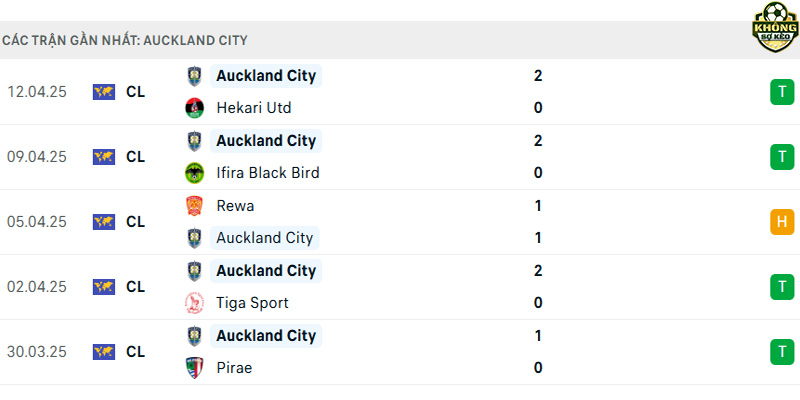This screenshot has width=800, height=400.
Task: Click the Auckland City crest in 30.03.25 match
Action: point(194,336)
